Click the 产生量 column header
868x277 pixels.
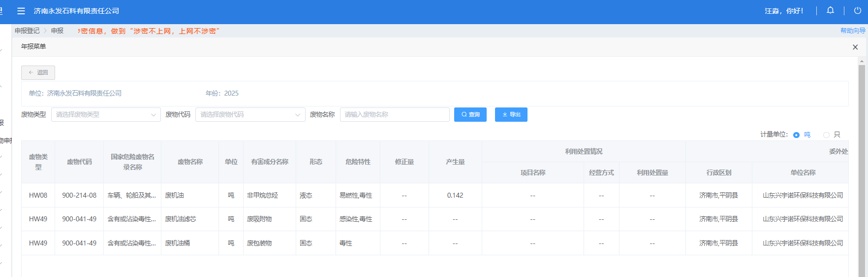click(x=455, y=162)
